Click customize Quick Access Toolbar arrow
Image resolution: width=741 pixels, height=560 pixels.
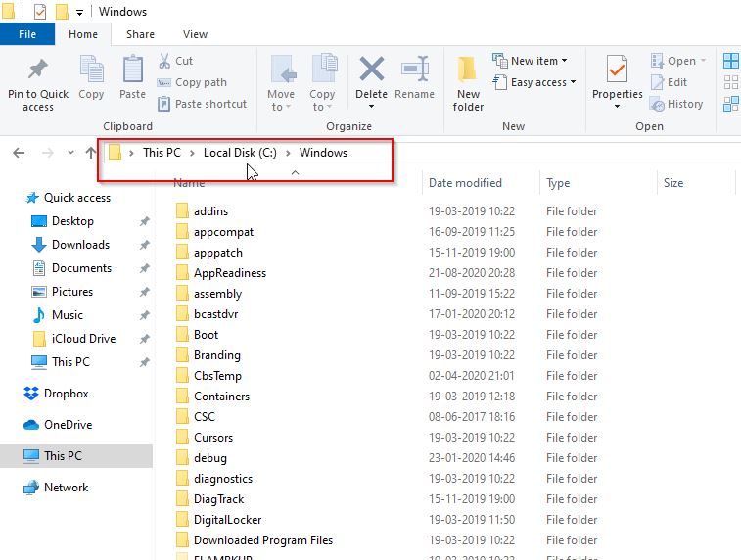tap(79, 13)
